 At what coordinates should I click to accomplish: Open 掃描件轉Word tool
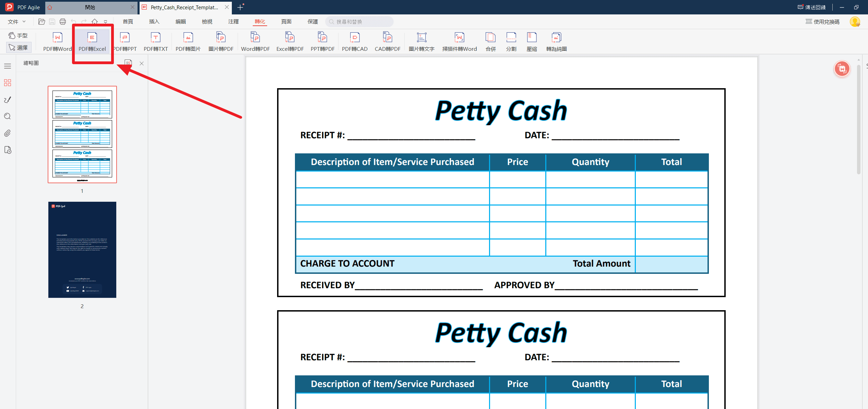click(x=460, y=42)
